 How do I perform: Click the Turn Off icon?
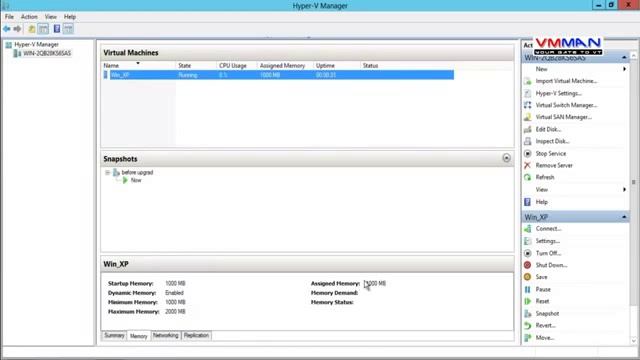(x=527, y=253)
